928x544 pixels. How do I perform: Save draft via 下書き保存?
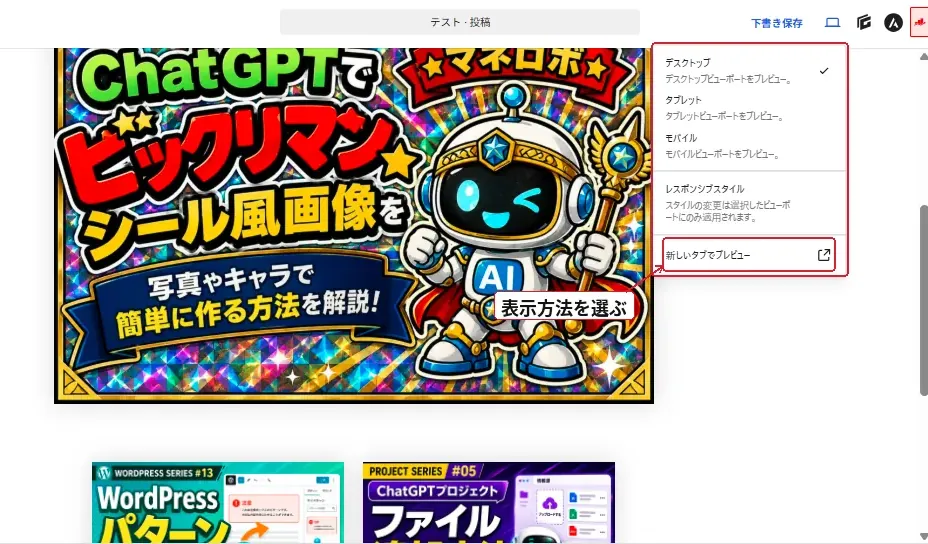point(776,23)
